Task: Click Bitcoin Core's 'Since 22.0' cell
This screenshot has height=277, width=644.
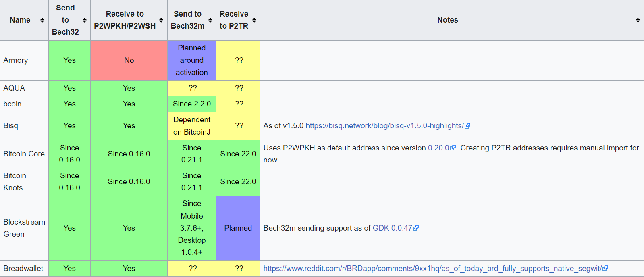Action: (238, 154)
